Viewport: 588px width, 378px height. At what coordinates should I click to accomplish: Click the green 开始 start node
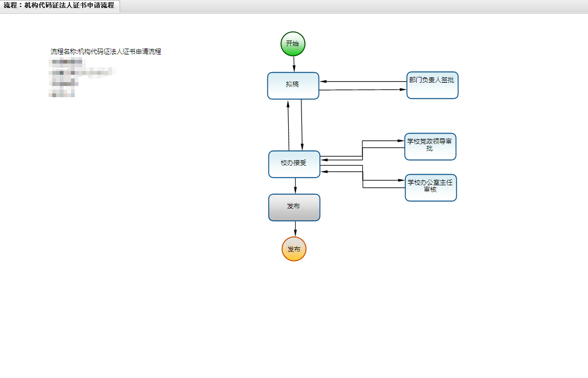click(293, 44)
